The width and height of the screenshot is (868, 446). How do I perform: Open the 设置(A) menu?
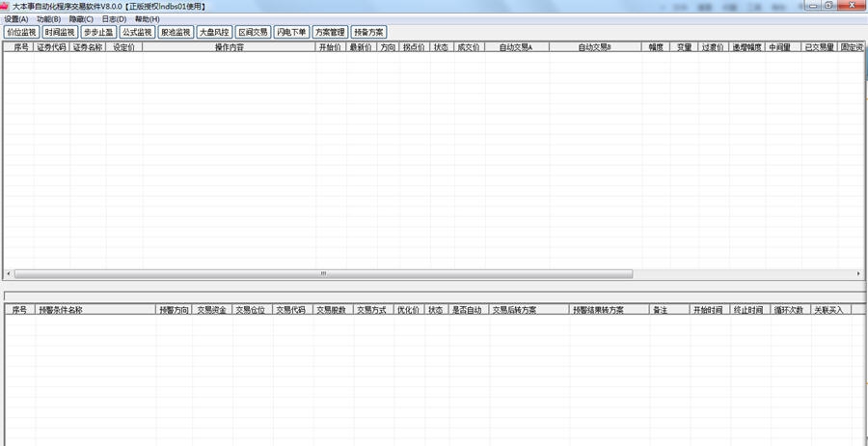[x=16, y=19]
